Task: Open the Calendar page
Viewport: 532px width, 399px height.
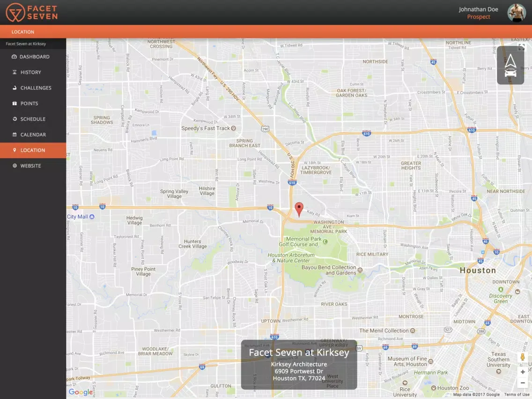Action: [33, 135]
